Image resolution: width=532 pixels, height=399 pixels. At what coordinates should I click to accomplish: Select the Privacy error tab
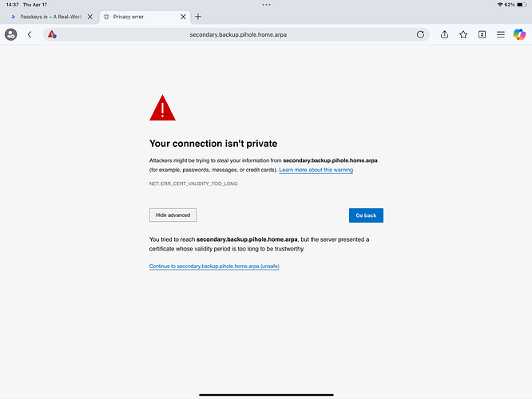[x=140, y=17]
